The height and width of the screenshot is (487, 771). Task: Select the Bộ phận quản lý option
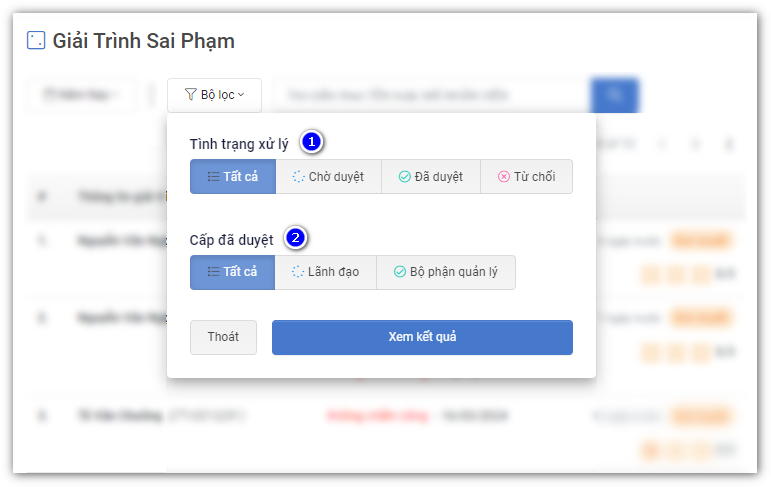[x=445, y=272]
